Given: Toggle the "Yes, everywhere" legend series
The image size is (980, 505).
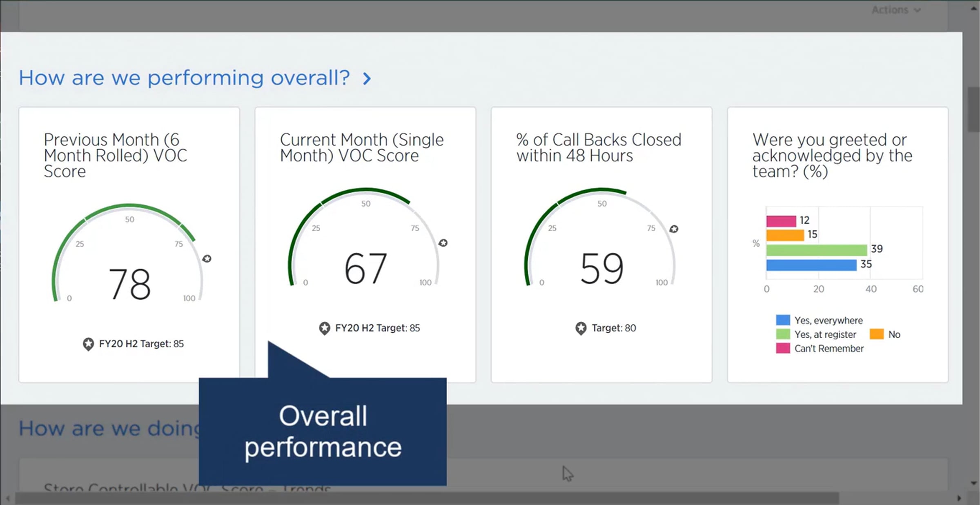Looking at the screenshot, I should click(828, 320).
